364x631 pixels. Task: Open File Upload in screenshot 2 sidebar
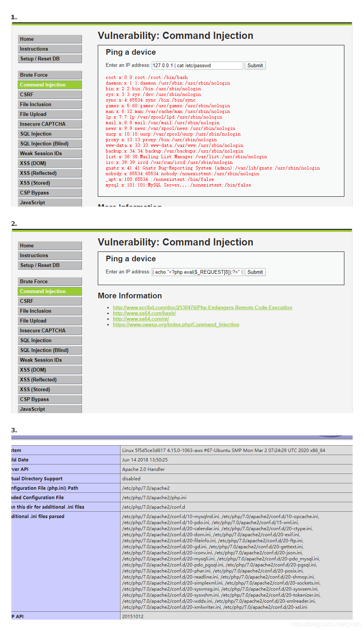pos(49,321)
